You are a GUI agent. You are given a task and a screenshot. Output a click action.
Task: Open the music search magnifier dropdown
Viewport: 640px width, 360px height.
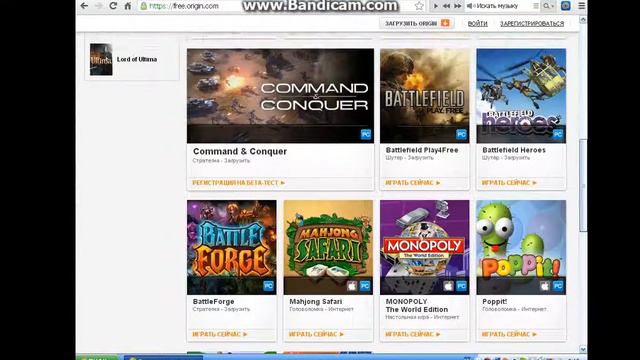548,6
